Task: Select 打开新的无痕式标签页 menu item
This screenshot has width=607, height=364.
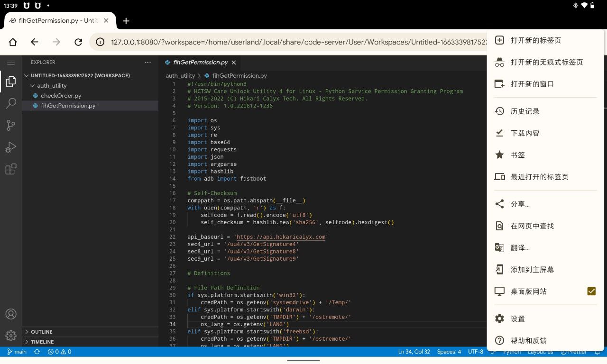Action: (x=545, y=62)
